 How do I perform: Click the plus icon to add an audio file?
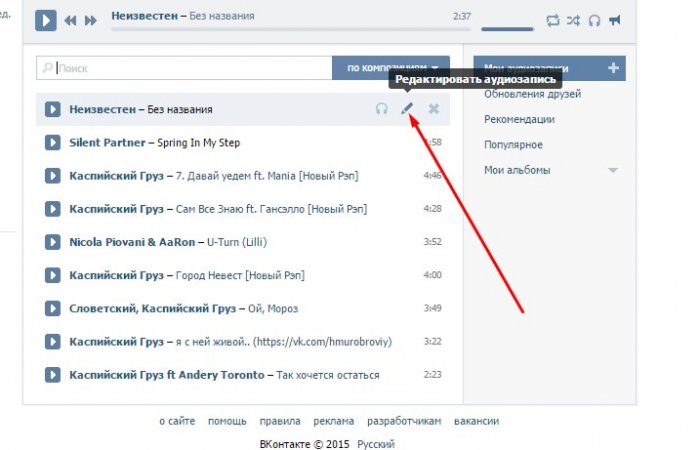coord(613,68)
